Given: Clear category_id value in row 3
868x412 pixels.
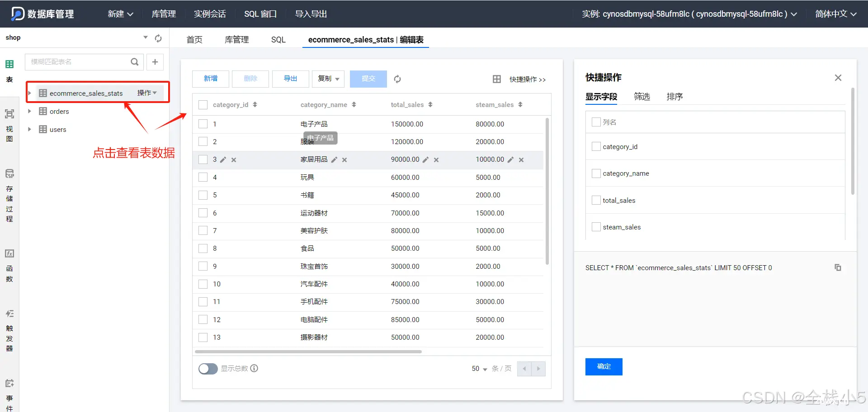Looking at the screenshot, I should point(234,160).
